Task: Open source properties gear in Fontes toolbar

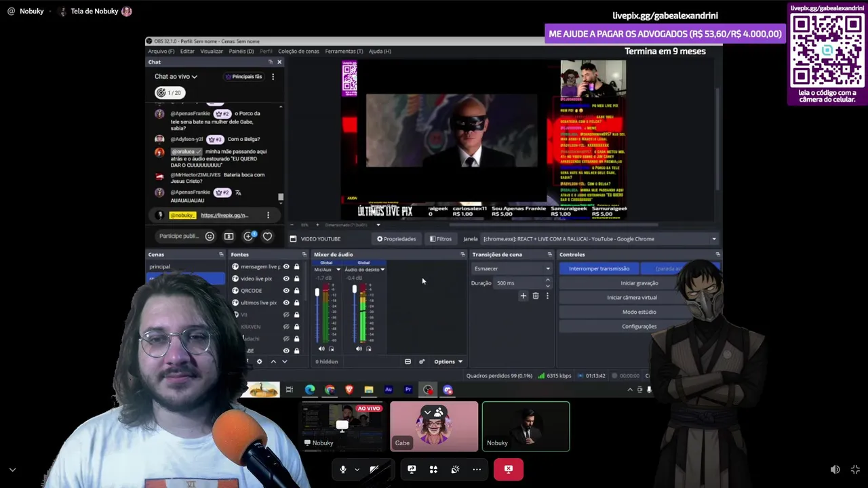Action: tap(259, 361)
